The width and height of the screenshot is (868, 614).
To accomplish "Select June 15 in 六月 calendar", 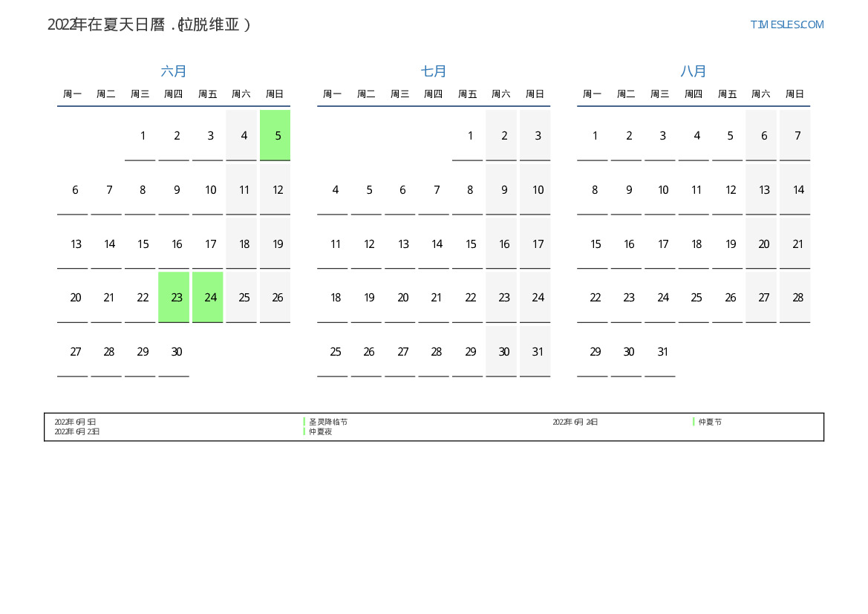I will [140, 244].
